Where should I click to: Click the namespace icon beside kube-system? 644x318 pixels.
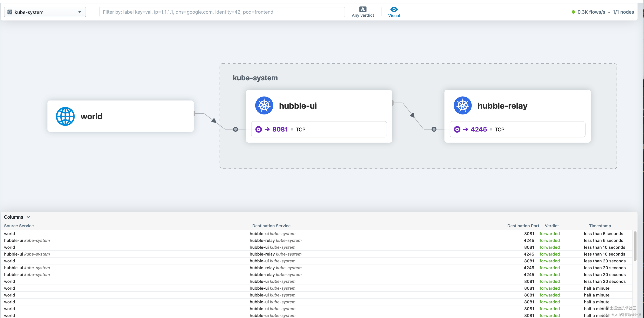point(10,12)
